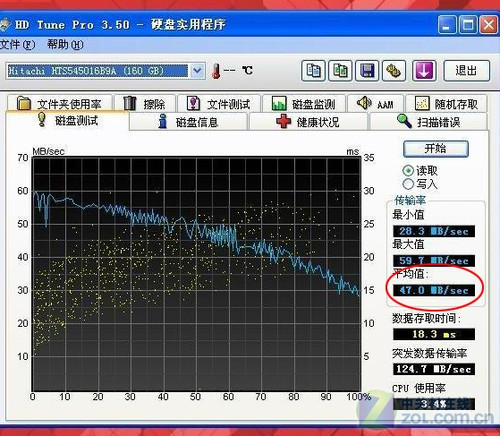This screenshot has width=500, height=436.
Task: Click the copy screenshot to clipboard icon
Action: tap(340, 71)
